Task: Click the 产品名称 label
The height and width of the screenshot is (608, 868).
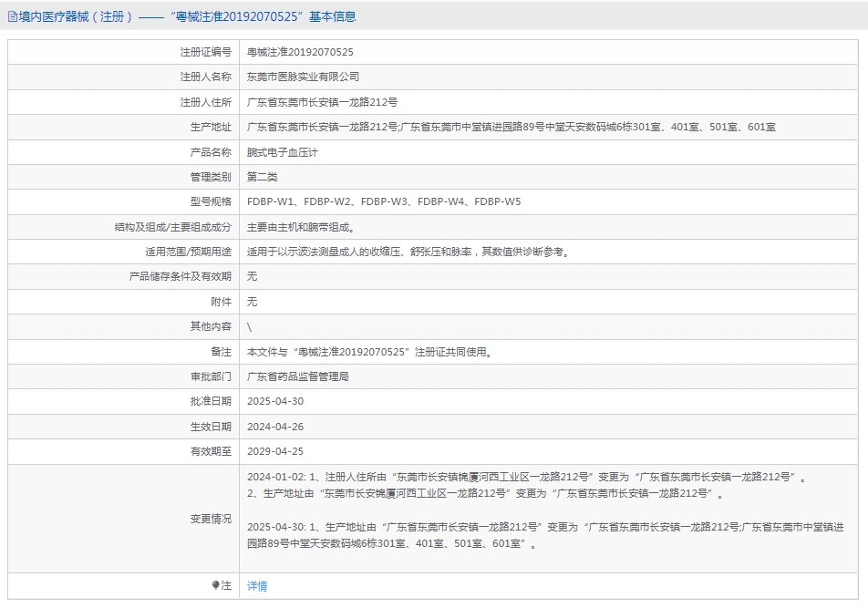Action: [x=211, y=152]
